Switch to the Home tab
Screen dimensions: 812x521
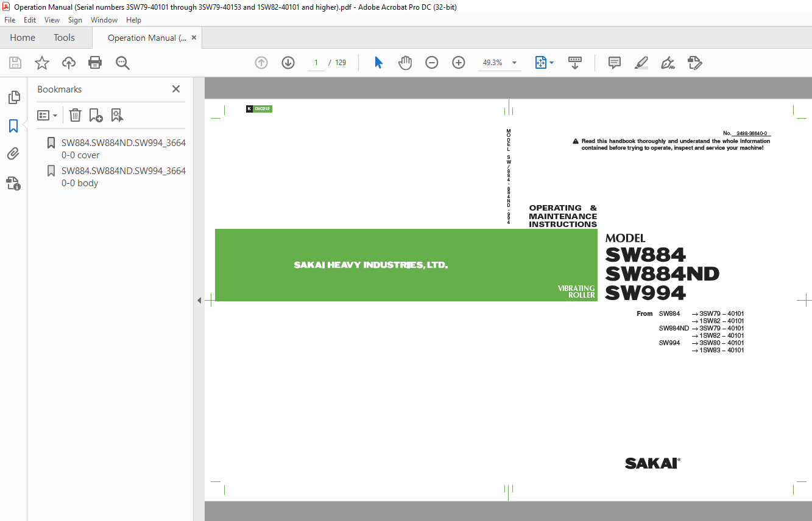23,38
